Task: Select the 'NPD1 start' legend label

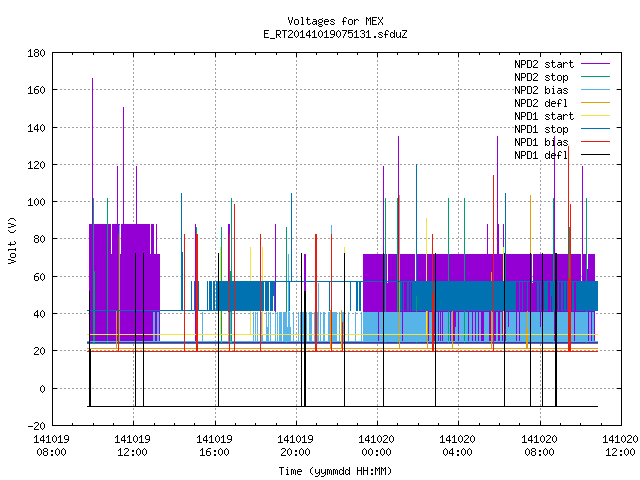Action: point(544,116)
